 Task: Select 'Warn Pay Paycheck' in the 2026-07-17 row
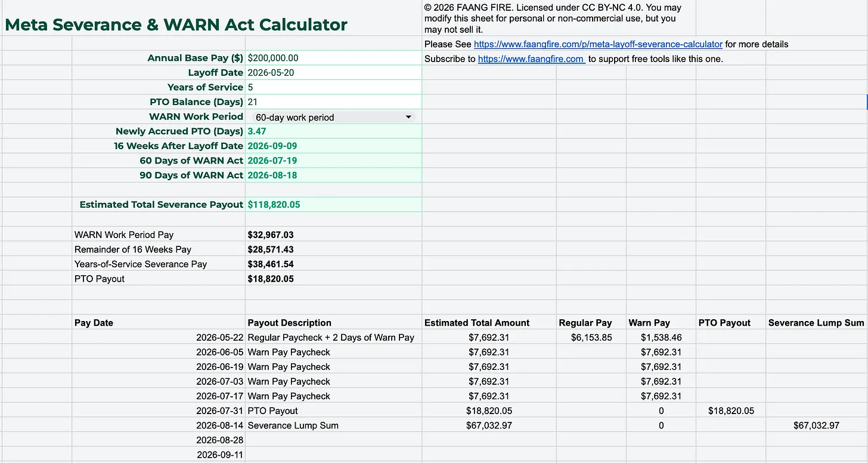pyautogui.click(x=289, y=396)
